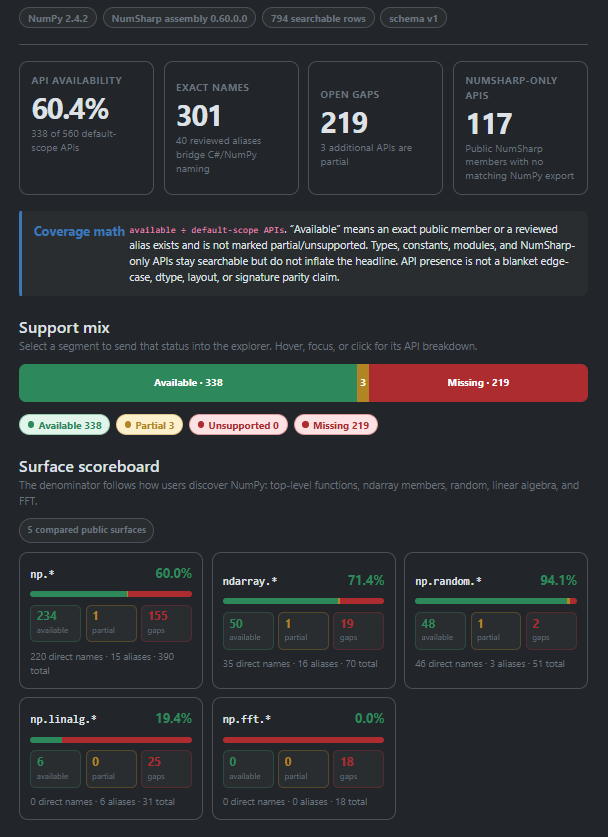Image resolution: width=608 pixels, height=837 pixels.
Task: Click the 794 searchable rows pill
Action: (318, 18)
